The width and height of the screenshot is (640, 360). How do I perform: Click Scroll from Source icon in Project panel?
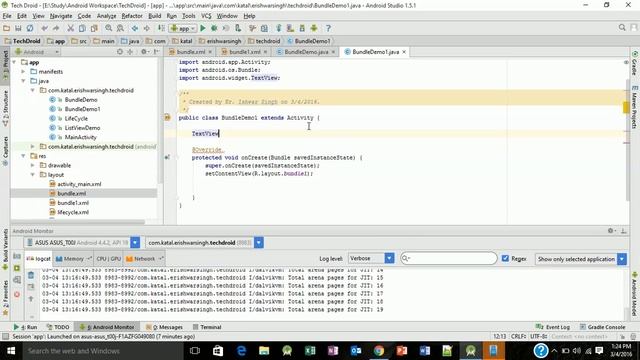pos(120,52)
